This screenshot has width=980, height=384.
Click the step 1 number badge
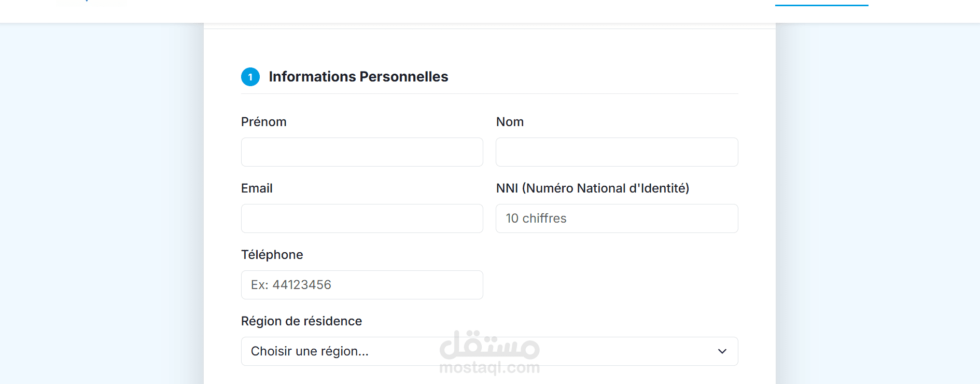point(250,76)
